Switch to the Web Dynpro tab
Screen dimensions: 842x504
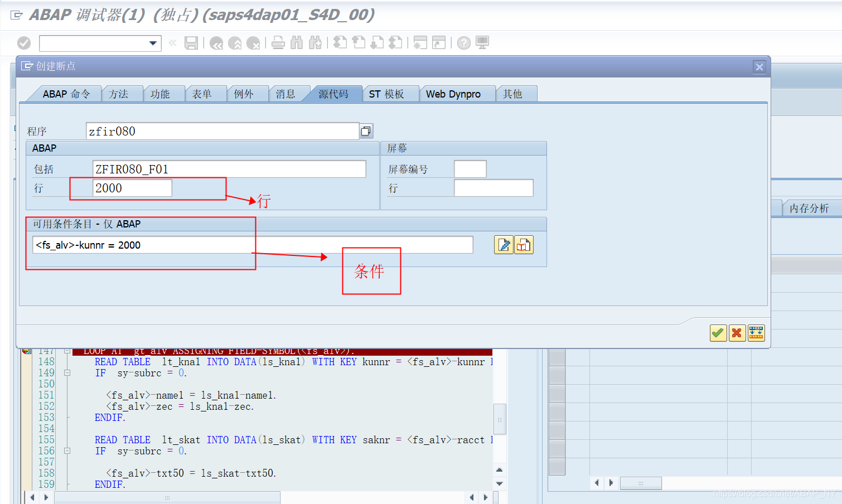pyautogui.click(x=453, y=94)
